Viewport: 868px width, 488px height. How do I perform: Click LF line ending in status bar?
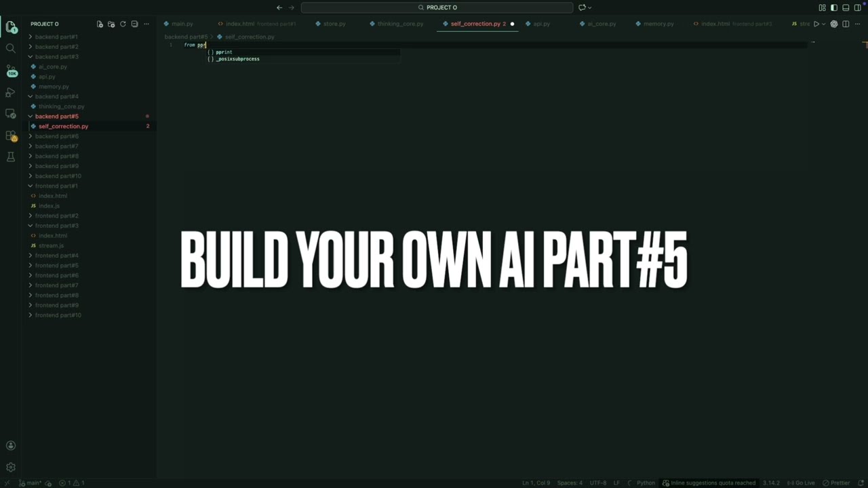click(x=617, y=483)
